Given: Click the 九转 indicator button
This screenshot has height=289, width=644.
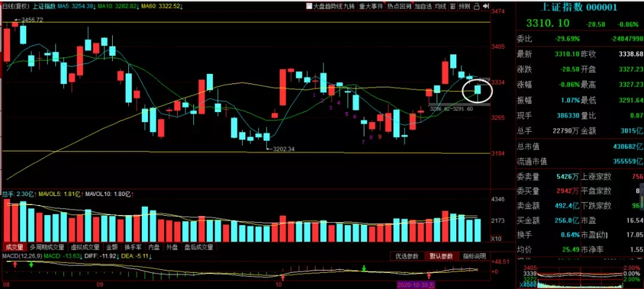Looking at the screenshot, I should coord(349,7).
